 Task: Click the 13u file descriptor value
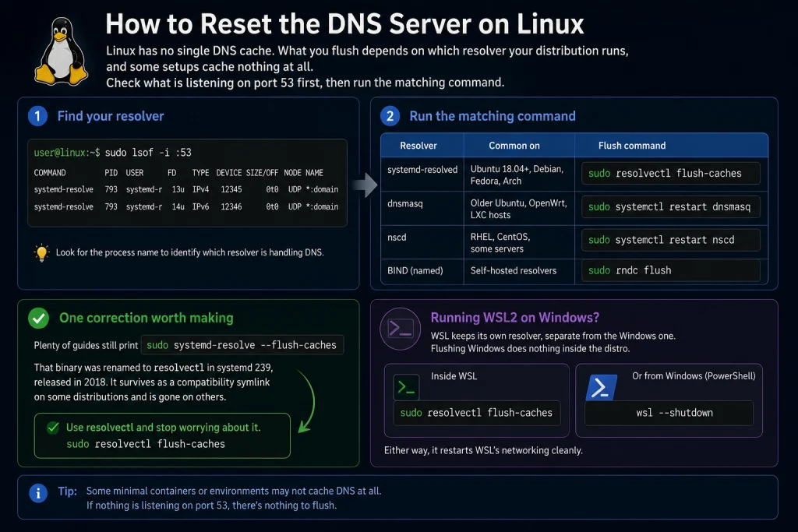click(178, 189)
